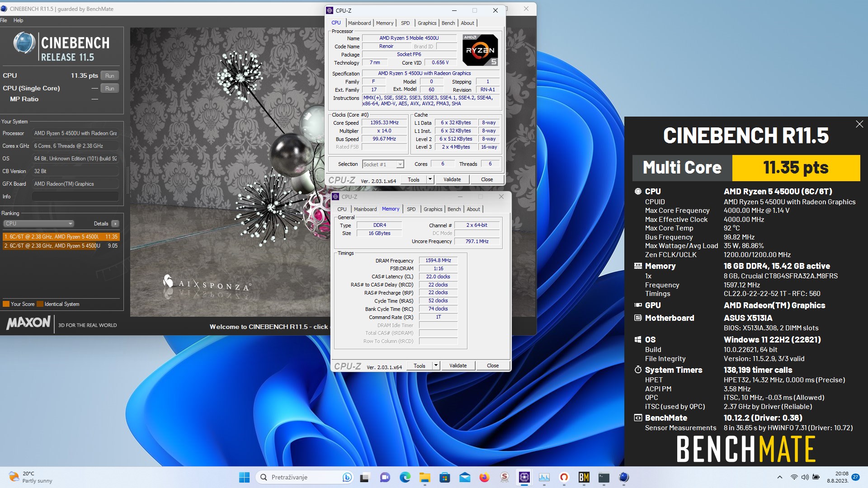Image resolution: width=868 pixels, height=488 pixels.
Task: Click the red S seal taskbar icon
Action: [x=505, y=477]
